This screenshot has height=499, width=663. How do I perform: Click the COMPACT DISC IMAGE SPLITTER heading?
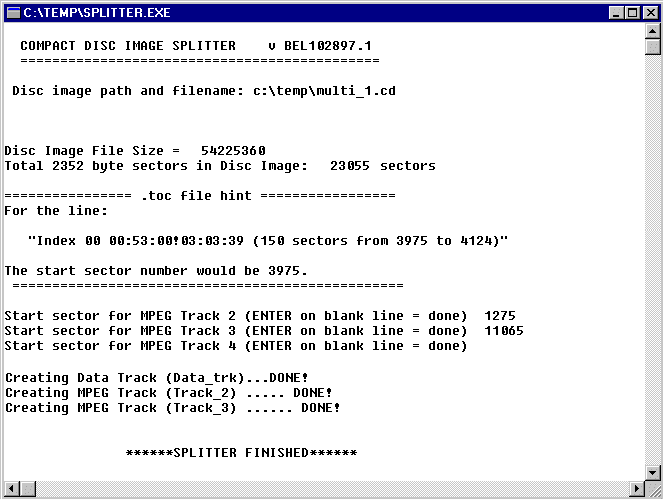(128, 46)
